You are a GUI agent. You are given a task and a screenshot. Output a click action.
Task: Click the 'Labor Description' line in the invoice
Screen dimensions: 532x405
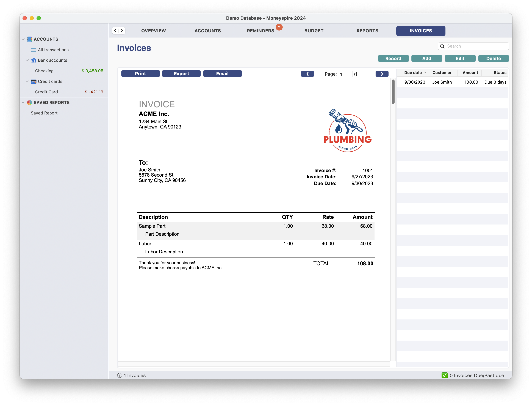point(164,251)
